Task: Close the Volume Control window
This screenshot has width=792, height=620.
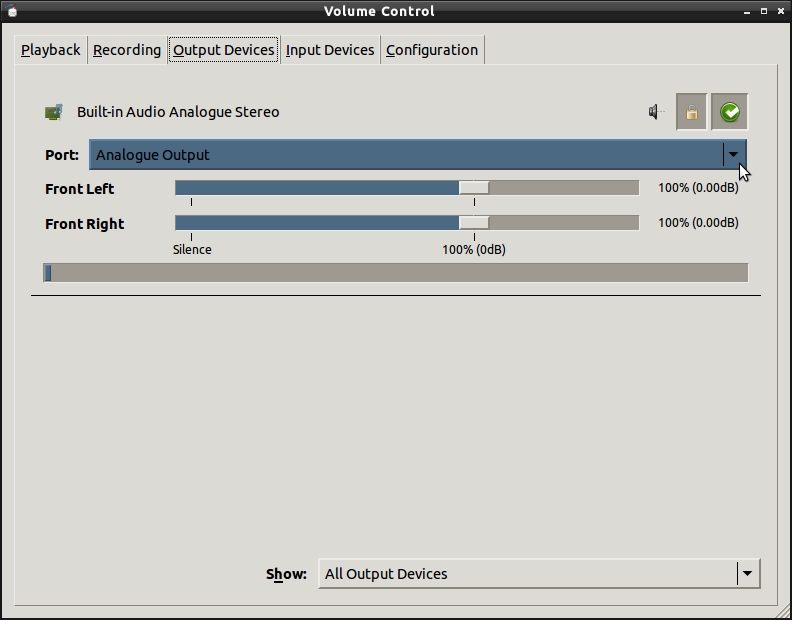Action: 781,12
